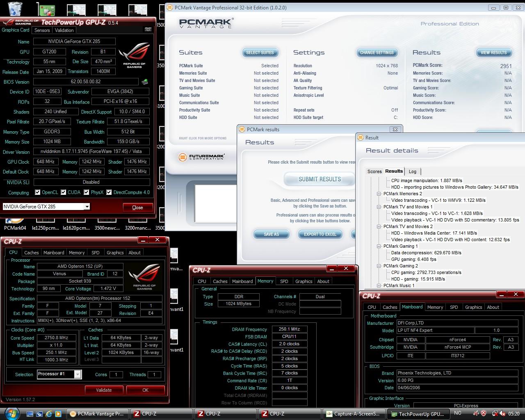Viewport: 525px width, 420px height.
Task: Switch to the Sensors tab in GPU-Z
Action: point(42,30)
